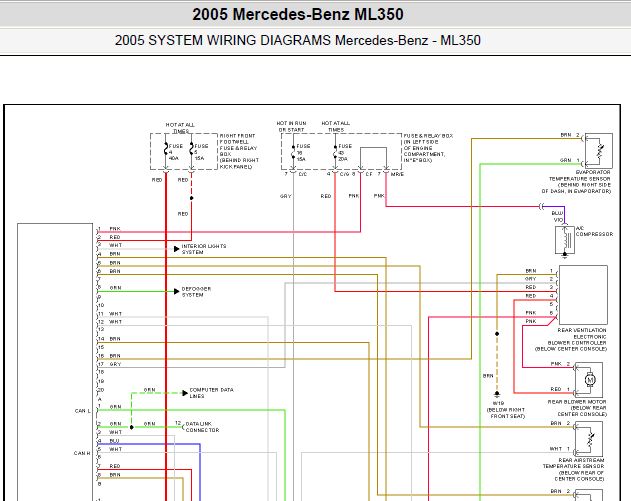
Task: Click the rear airstream temperature sensor thermistor symbol
Action: (x=590, y=439)
